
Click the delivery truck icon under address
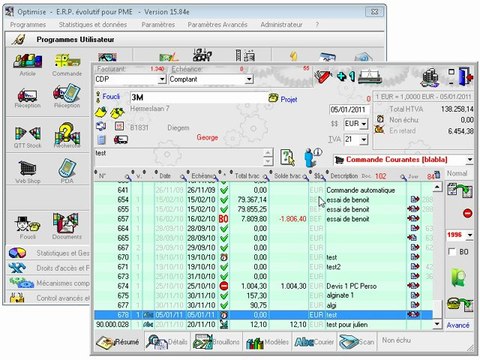pyautogui.click(x=120, y=139)
